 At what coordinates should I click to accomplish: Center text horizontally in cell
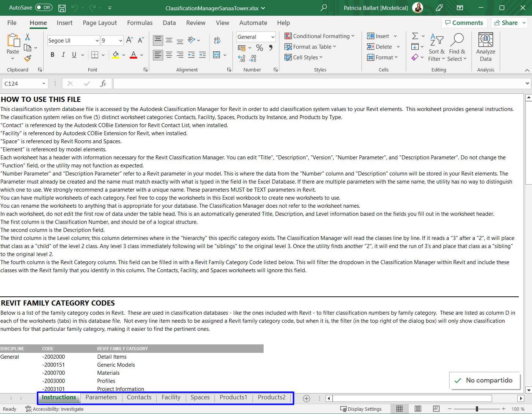pos(169,55)
